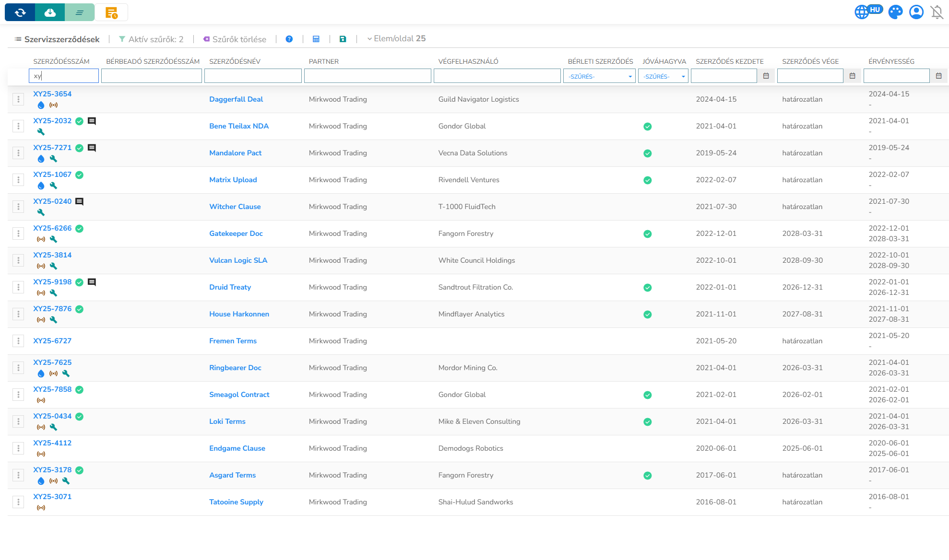Screen dimensions: 949x560
Task: Open row menu for XY25-6727
Action: 18,341
